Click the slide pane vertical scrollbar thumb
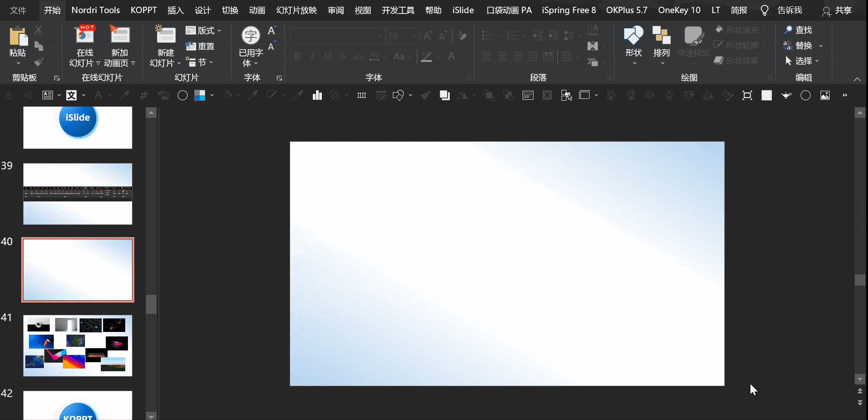The width and height of the screenshot is (868, 420). [x=860, y=280]
